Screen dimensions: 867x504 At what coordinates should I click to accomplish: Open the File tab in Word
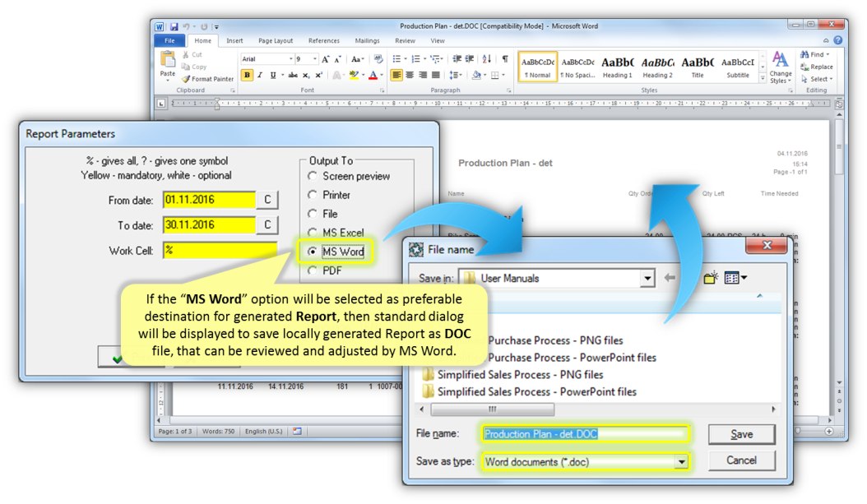pos(169,40)
